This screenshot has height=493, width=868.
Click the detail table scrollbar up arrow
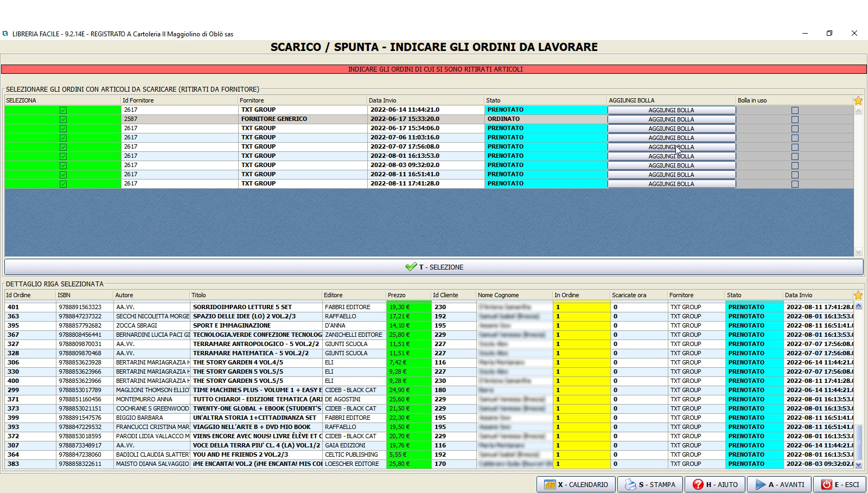pos(858,306)
